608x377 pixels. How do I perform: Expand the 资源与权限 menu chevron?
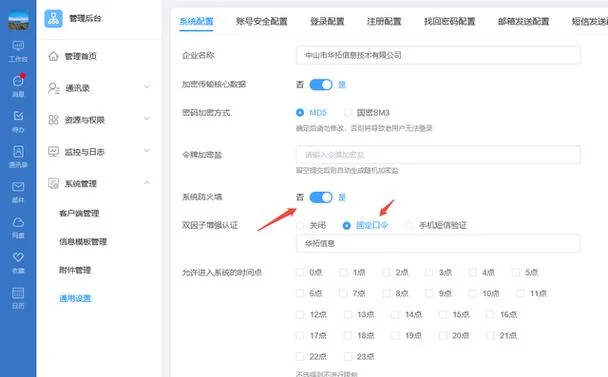[x=147, y=119]
